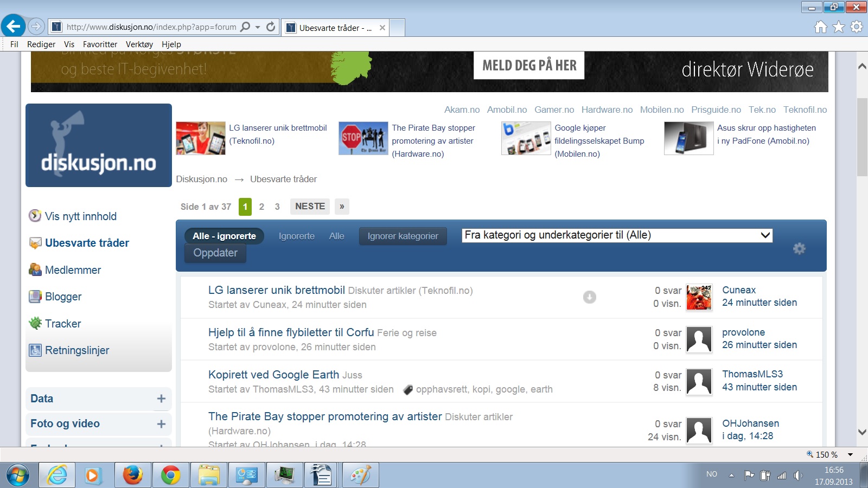Image resolution: width=868 pixels, height=488 pixels.
Task: Open the Hjelp menu
Action: [x=171, y=44]
